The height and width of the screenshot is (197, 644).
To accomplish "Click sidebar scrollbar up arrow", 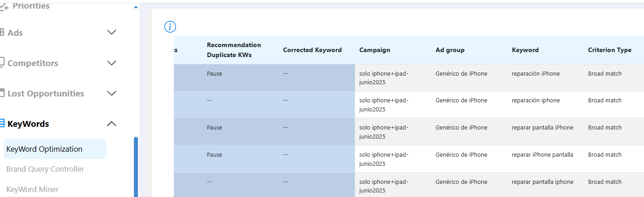I will click(136, 7).
